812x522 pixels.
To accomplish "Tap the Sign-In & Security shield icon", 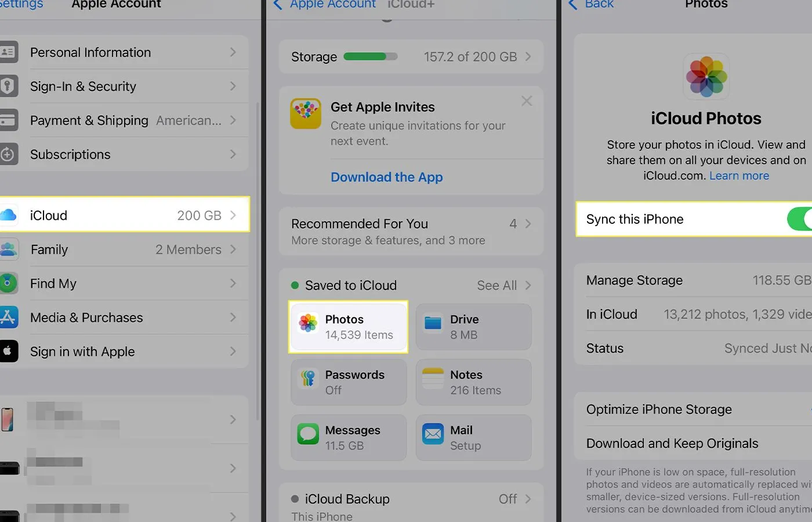I will [8, 86].
